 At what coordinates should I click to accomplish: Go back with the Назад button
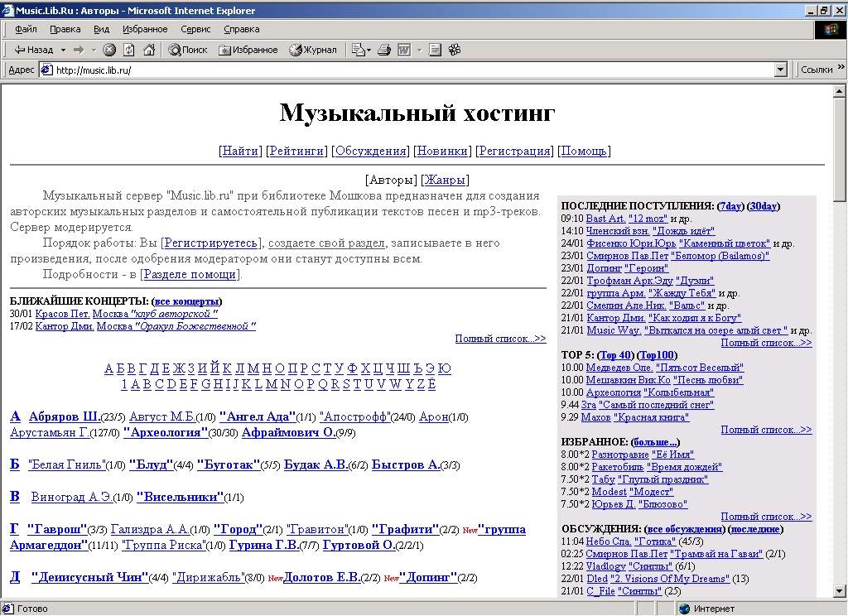pyautogui.click(x=33, y=50)
